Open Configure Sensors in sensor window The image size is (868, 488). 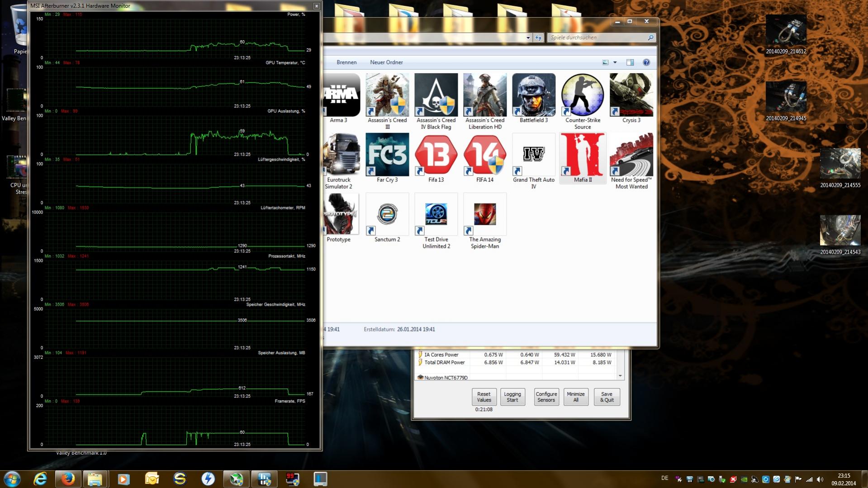point(546,397)
